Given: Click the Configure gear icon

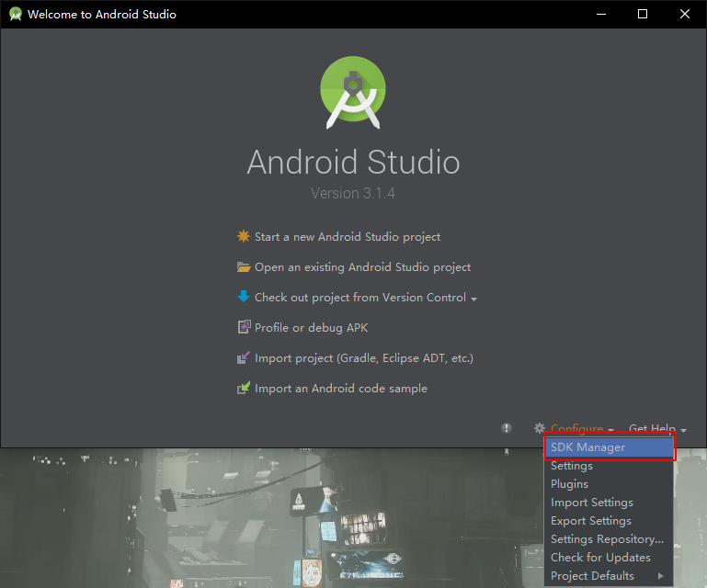Looking at the screenshot, I should [x=540, y=428].
